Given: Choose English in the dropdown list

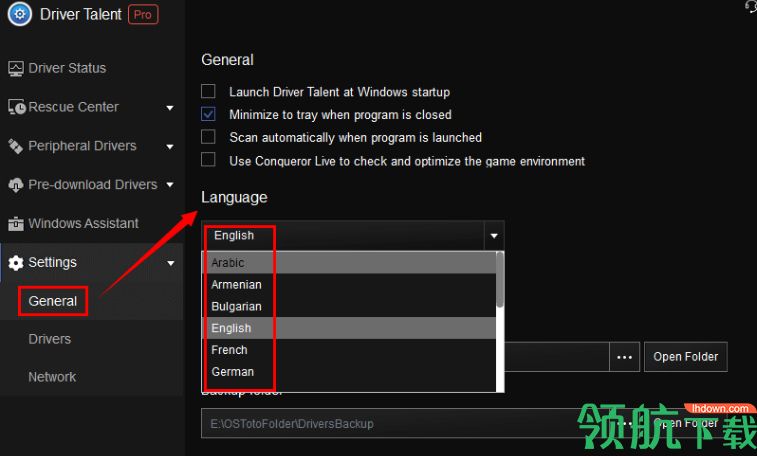Looking at the screenshot, I should coord(349,328).
